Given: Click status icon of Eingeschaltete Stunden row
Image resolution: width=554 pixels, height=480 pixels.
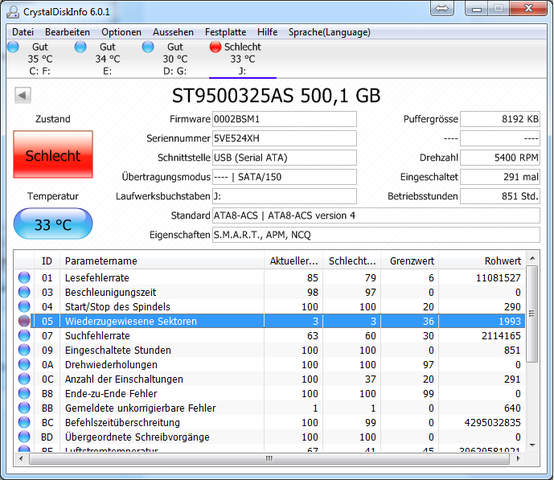Looking at the screenshot, I should (24, 350).
